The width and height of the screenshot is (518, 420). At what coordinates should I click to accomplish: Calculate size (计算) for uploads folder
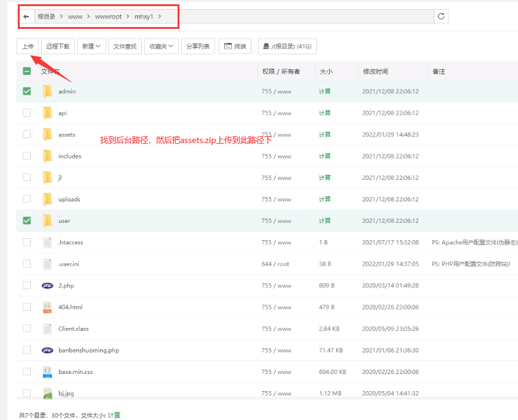pos(324,199)
